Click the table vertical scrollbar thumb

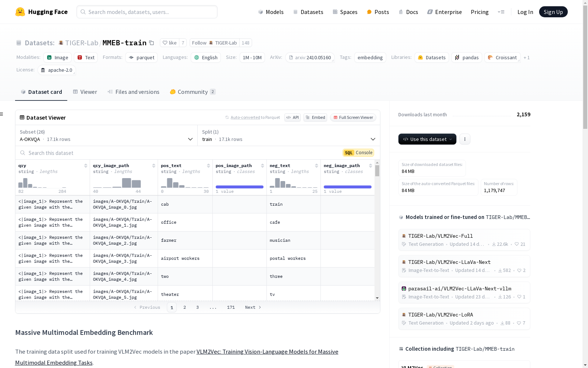click(377, 171)
